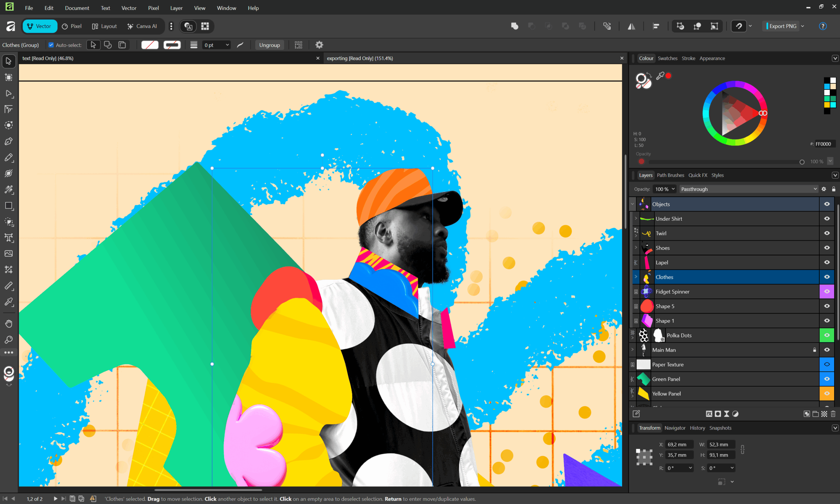Flip horizontal using the toolbar mirror icon
Viewport: 840px width, 504px height.
pos(631,26)
